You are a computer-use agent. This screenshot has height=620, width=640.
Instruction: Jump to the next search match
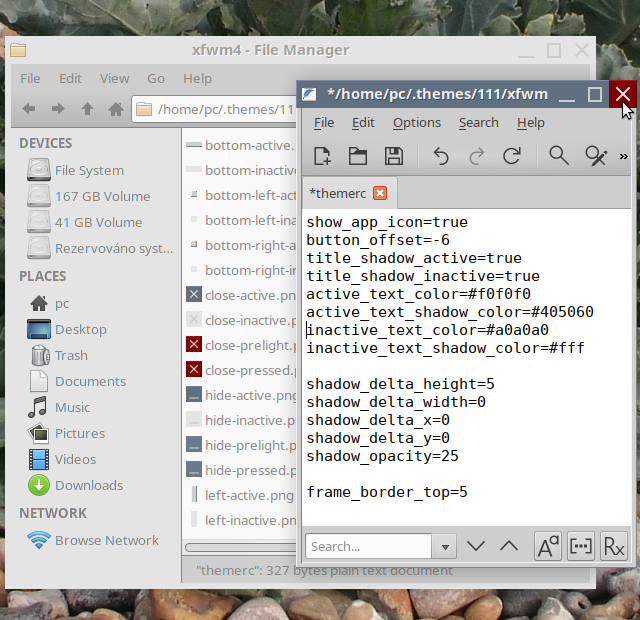tap(476, 546)
